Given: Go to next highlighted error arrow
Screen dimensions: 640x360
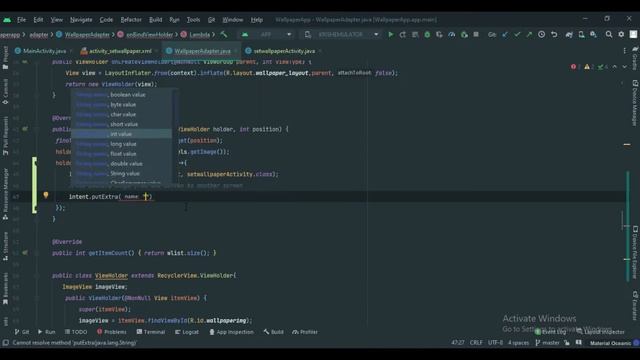Looking at the screenshot, I should pos(624,67).
